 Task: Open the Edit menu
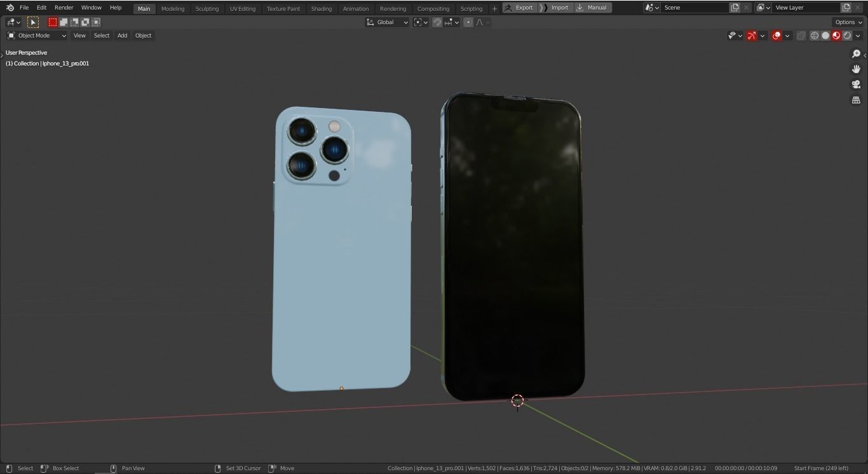(x=41, y=8)
